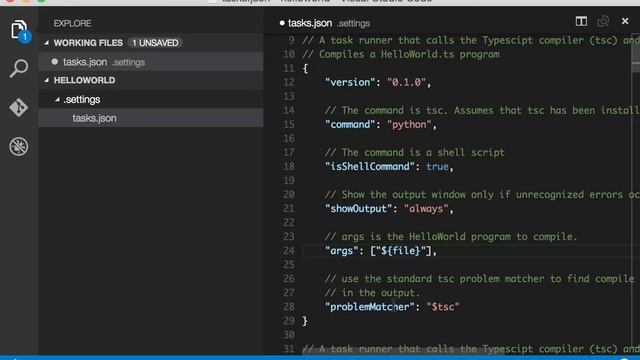Screen dimensions: 640x360
Task: Open the Git source control icon
Action: point(19,107)
